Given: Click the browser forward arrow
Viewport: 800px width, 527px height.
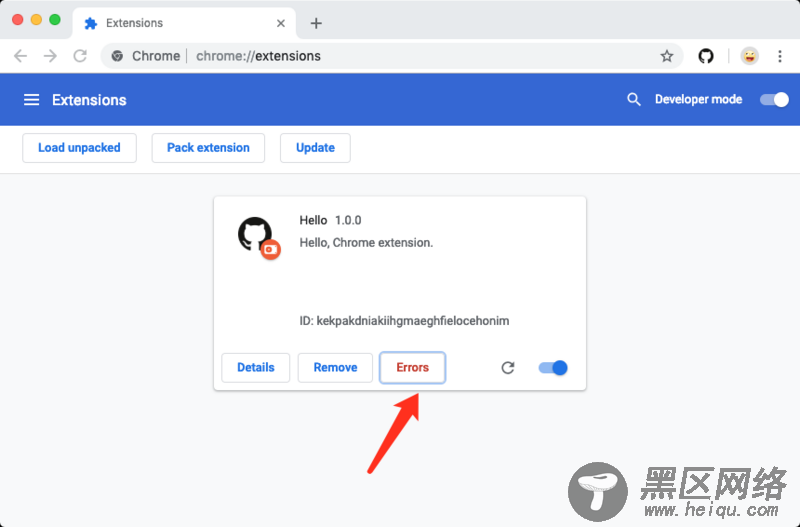Looking at the screenshot, I should click(50, 56).
